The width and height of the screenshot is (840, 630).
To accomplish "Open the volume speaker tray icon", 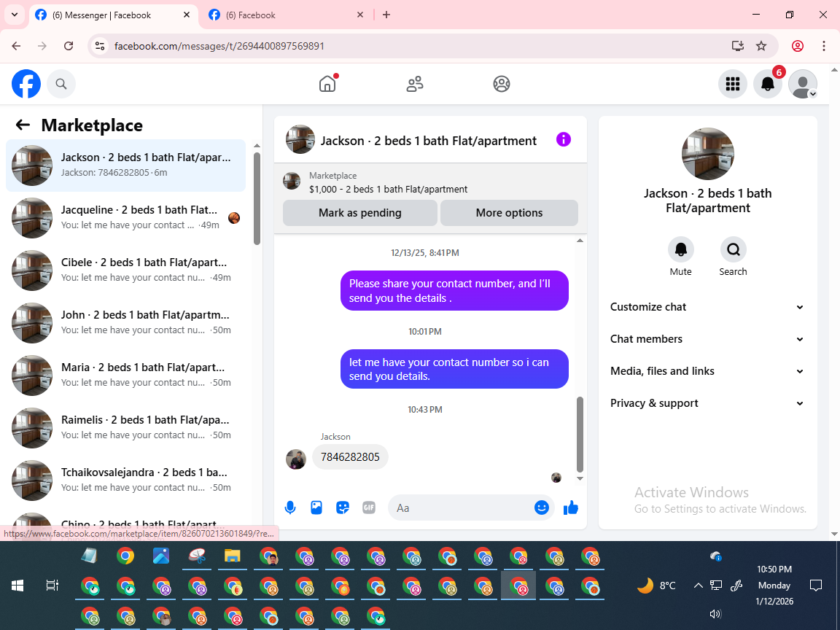I will (715, 614).
